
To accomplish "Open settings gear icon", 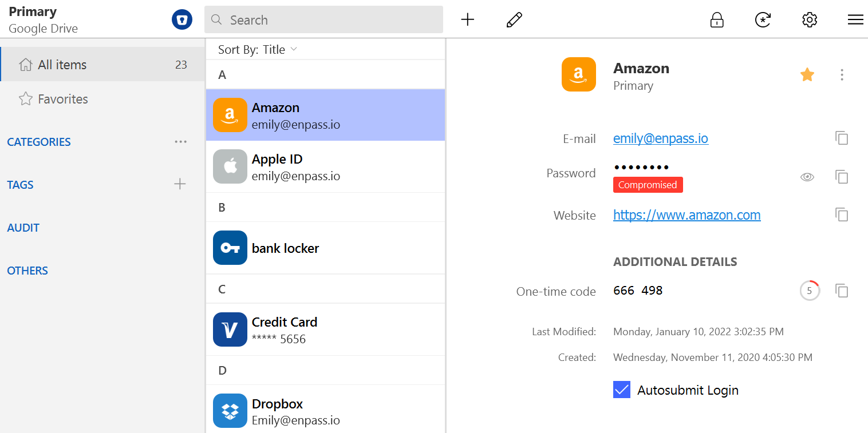I will tap(809, 20).
